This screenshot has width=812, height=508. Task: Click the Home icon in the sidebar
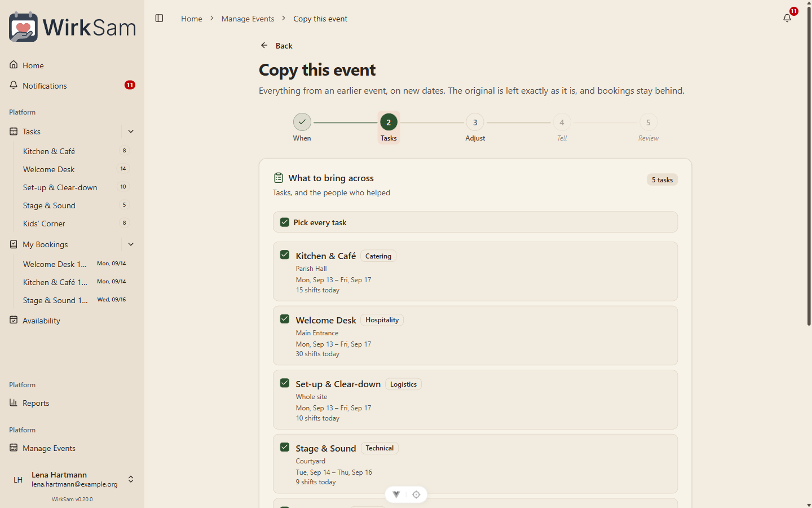point(14,65)
